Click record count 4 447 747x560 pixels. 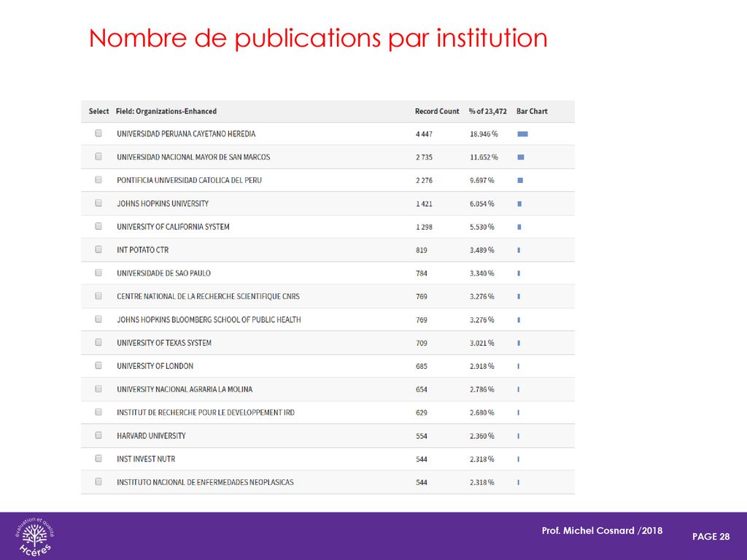pyautogui.click(x=424, y=134)
